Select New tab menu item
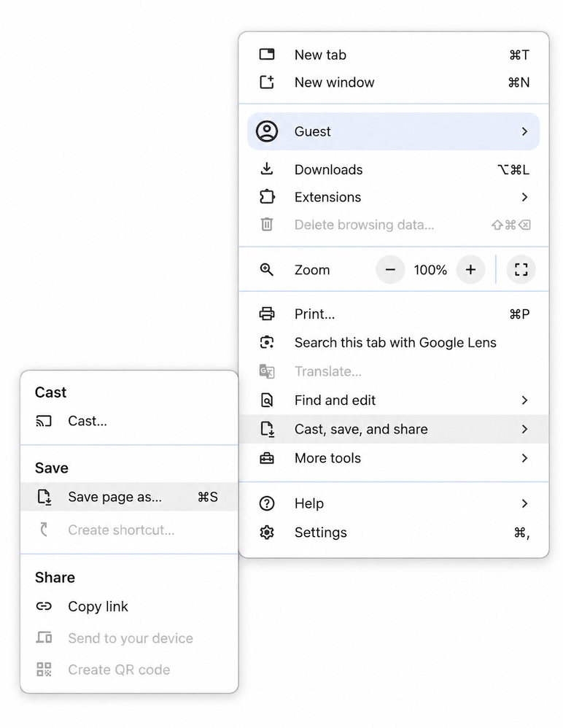563x728 pixels. pos(394,55)
